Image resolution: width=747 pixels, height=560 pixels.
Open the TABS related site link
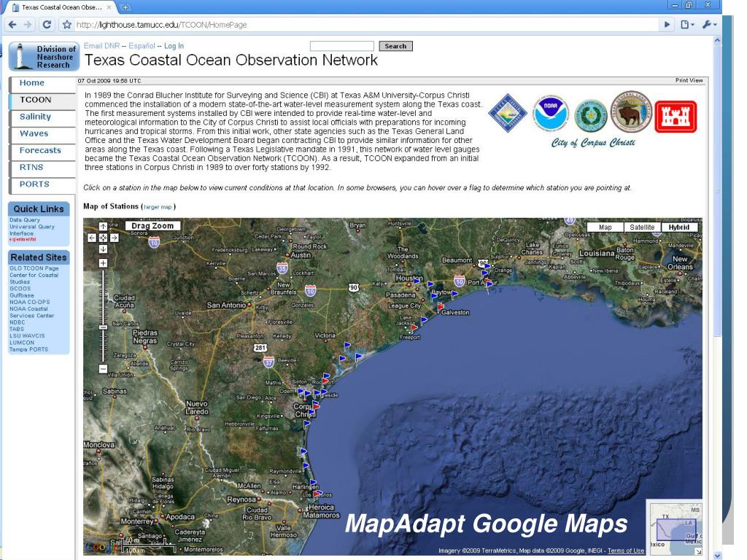coord(17,329)
